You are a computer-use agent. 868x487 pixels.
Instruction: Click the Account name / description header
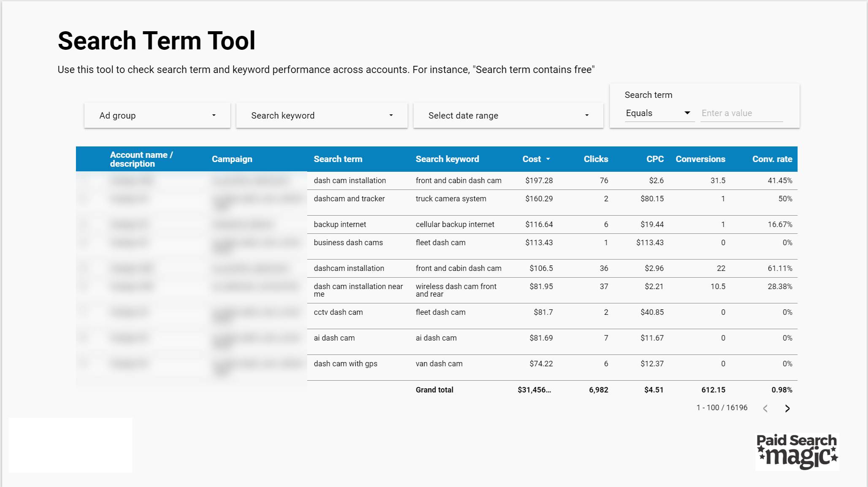[x=141, y=159]
